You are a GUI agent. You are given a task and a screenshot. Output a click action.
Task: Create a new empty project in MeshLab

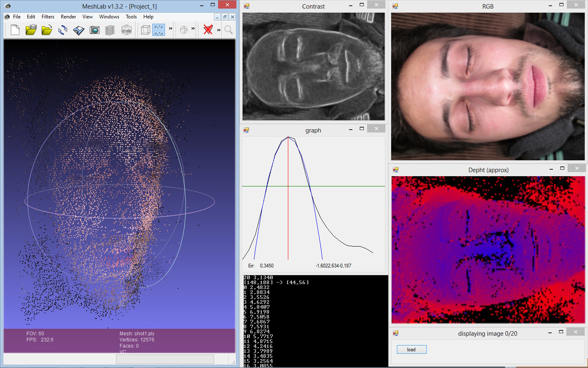(15, 29)
